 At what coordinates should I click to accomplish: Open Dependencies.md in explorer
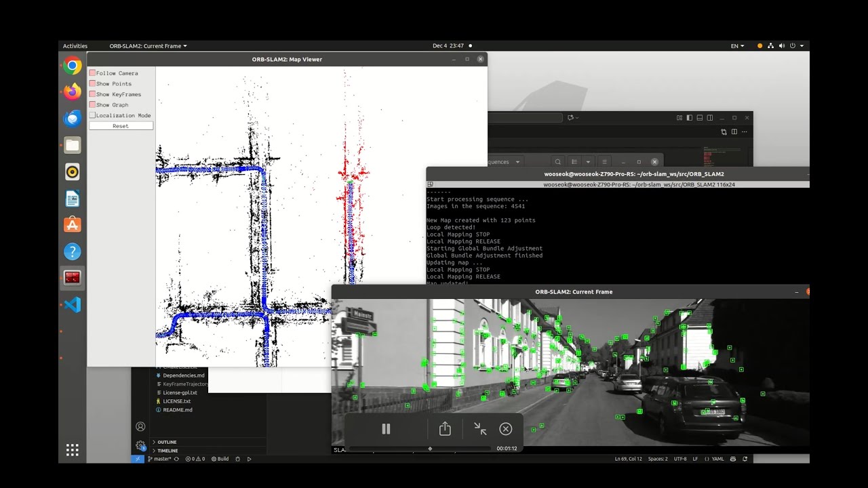click(184, 375)
